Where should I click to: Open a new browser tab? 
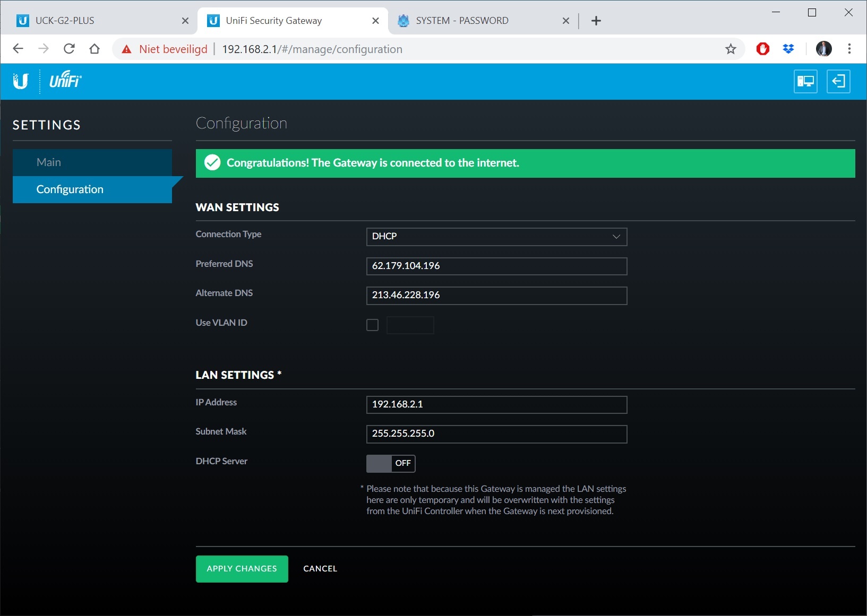click(x=596, y=21)
